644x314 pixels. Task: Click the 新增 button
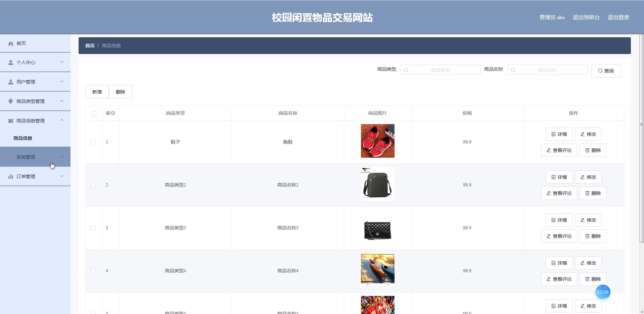point(97,92)
